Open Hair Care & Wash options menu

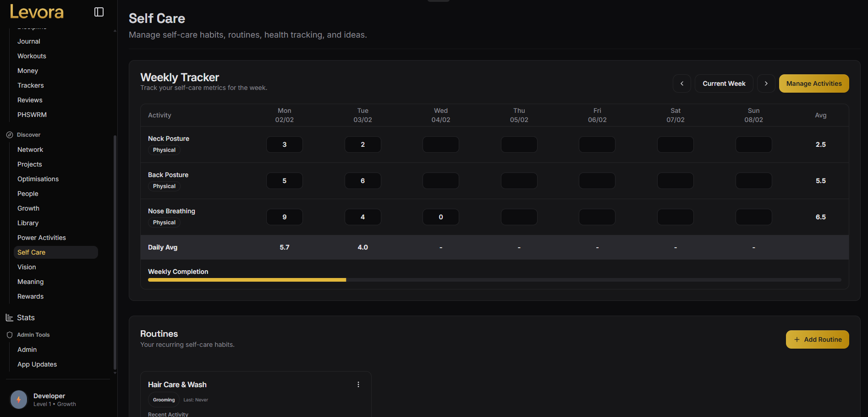358,384
